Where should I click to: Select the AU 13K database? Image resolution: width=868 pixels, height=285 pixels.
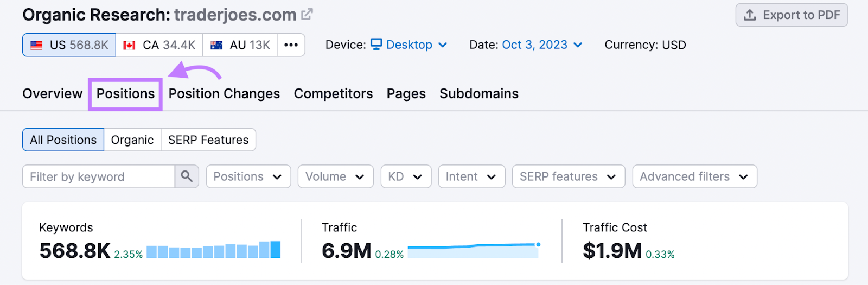click(x=240, y=45)
